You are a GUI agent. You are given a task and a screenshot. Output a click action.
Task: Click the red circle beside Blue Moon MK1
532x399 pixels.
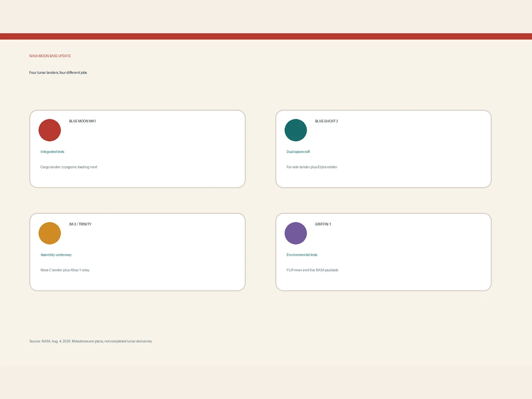[x=50, y=130]
